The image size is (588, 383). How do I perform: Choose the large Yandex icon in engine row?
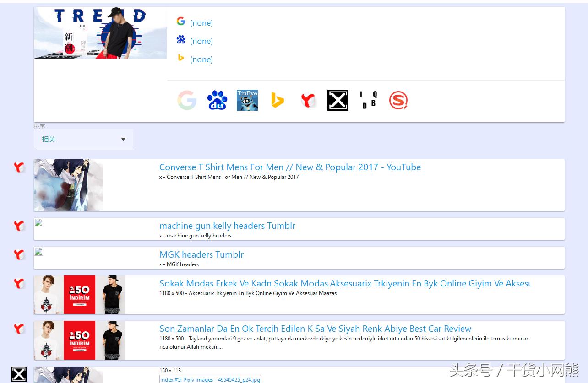tap(308, 100)
